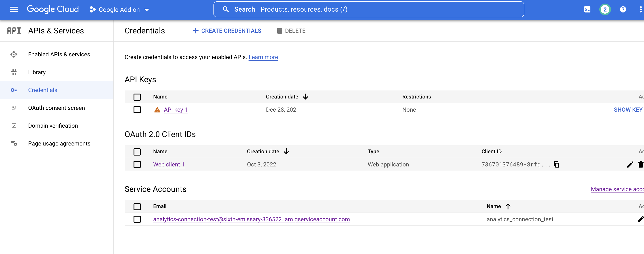Expand the Google Add-on project selector
Screen dimensions: 644x254
click(x=119, y=10)
